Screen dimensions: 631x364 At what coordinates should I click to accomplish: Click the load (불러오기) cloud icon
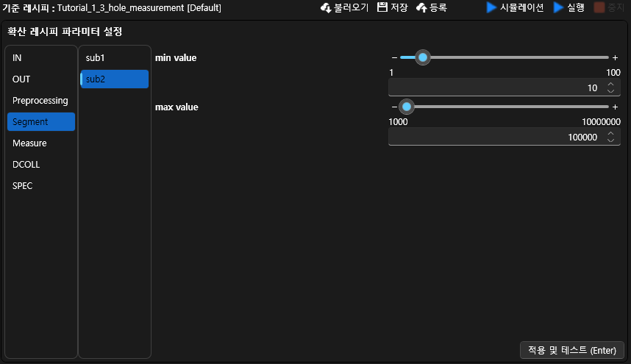(326, 7)
